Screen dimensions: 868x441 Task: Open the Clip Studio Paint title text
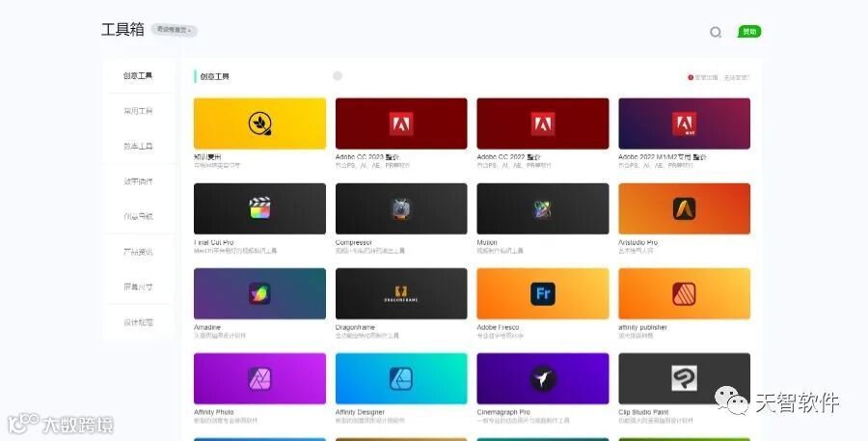tap(644, 412)
